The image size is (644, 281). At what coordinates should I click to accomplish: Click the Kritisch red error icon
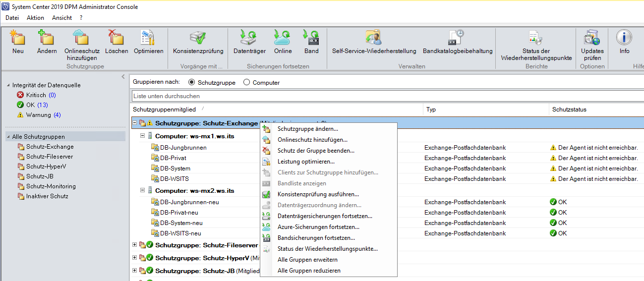[20, 95]
